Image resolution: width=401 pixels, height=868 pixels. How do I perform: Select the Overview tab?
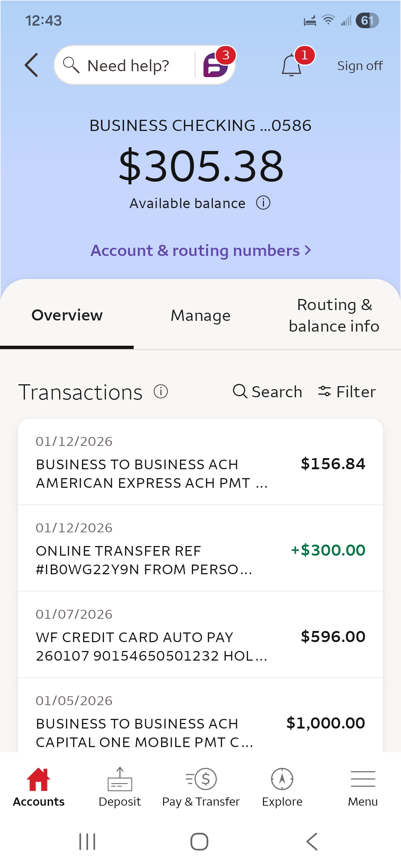(x=67, y=315)
